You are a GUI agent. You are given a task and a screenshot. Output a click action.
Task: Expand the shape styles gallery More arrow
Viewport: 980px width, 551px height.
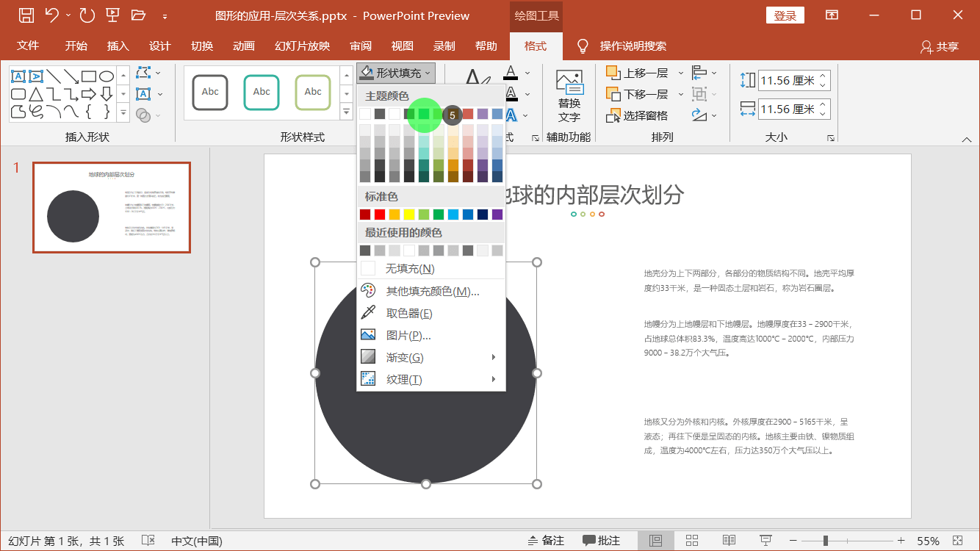[346, 112]
